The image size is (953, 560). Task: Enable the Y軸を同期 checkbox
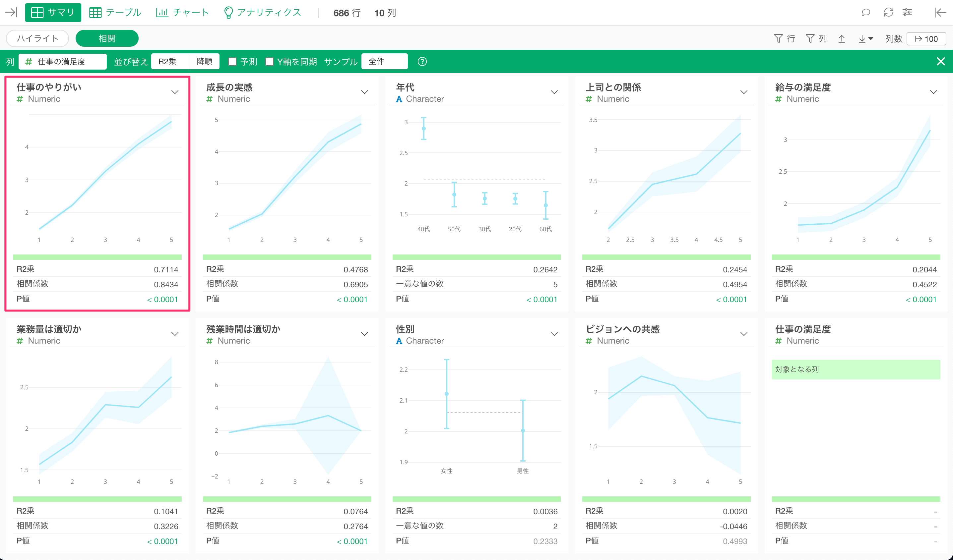point(270,61)
